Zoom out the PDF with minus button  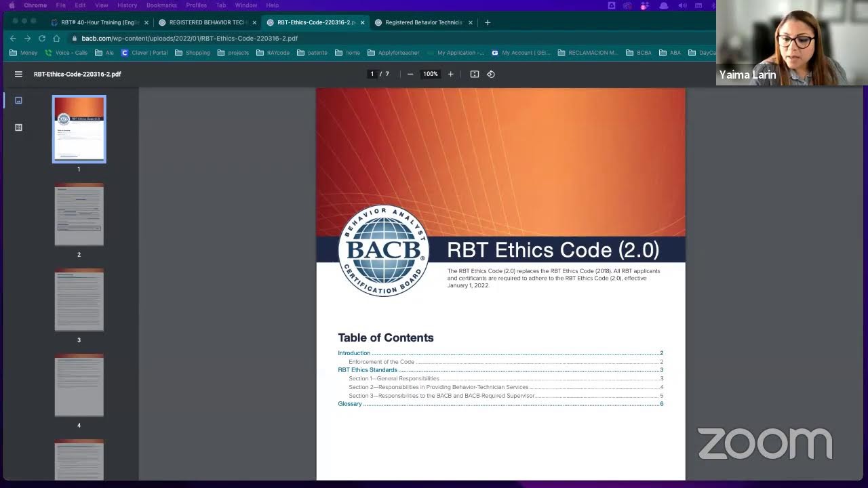(x=410, y=74)
